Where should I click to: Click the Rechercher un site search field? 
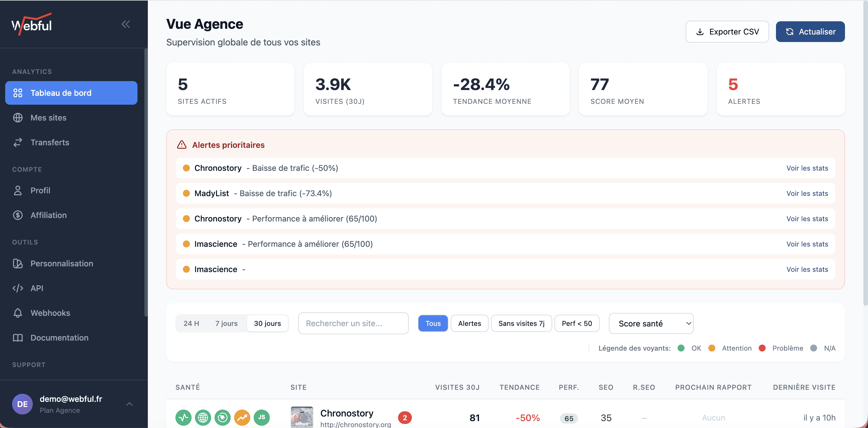(x=353, y=323)
